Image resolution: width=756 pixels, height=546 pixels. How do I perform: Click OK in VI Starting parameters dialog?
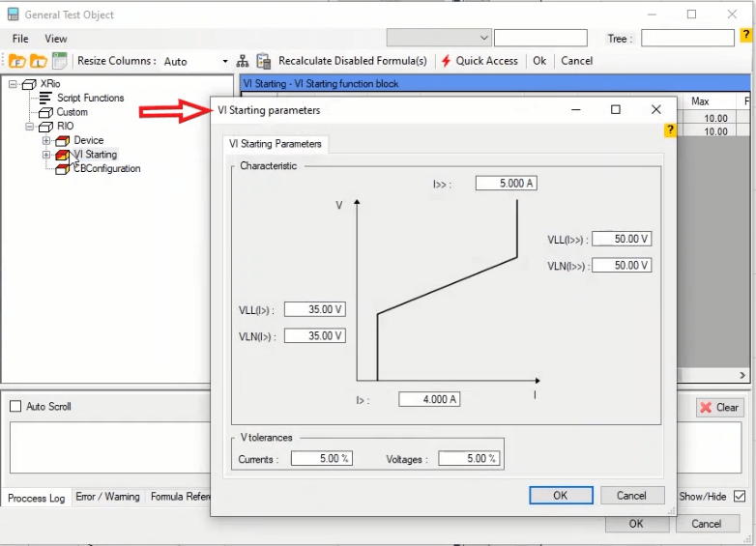(x=560, y=495)
